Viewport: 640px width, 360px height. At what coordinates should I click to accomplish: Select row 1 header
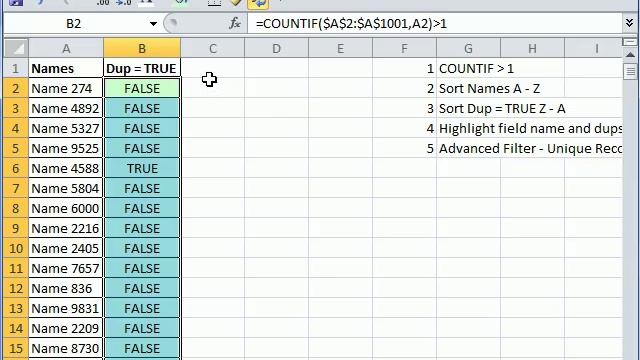pos(16,69)
